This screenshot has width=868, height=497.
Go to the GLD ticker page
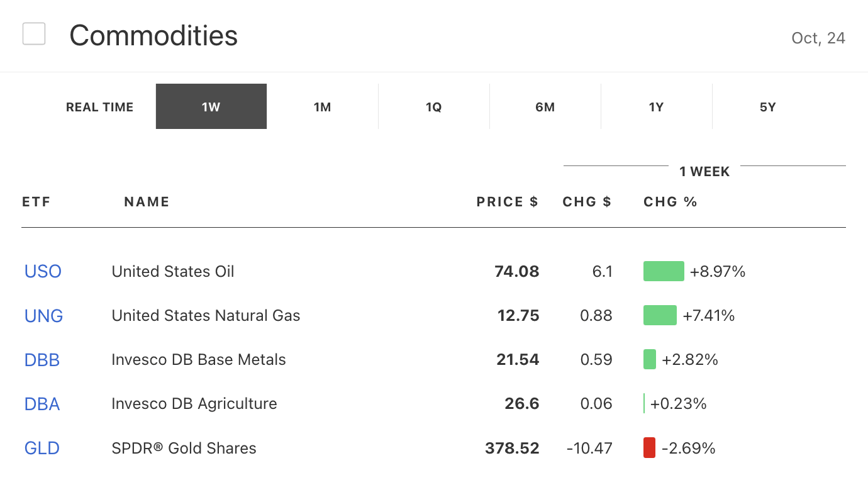point(42,449)
